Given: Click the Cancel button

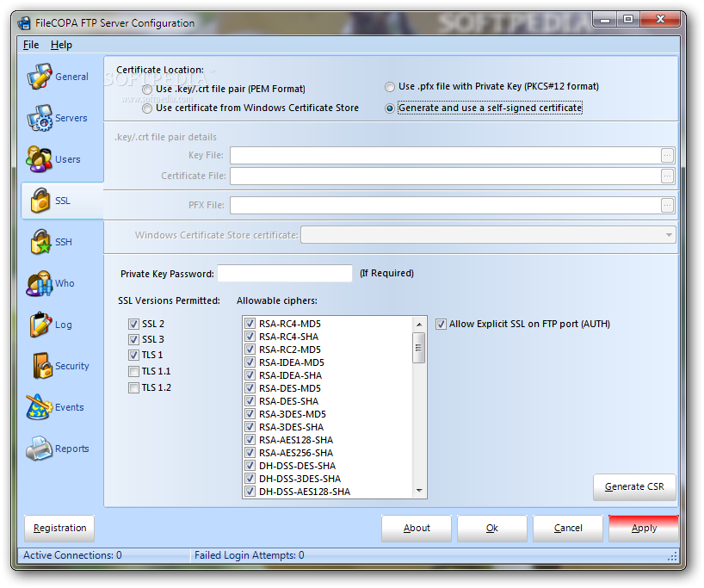Looking at the screenshot, I should [568, 529].
